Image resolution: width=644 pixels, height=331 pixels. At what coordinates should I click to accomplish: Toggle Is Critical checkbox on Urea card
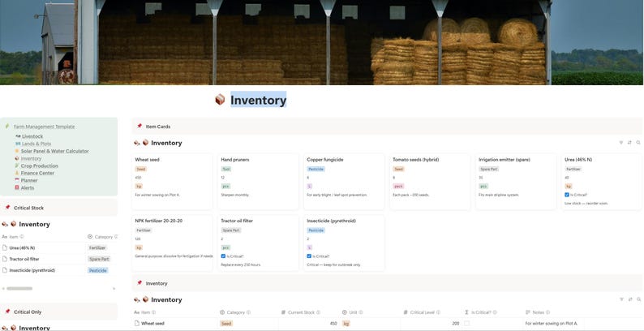567,195
